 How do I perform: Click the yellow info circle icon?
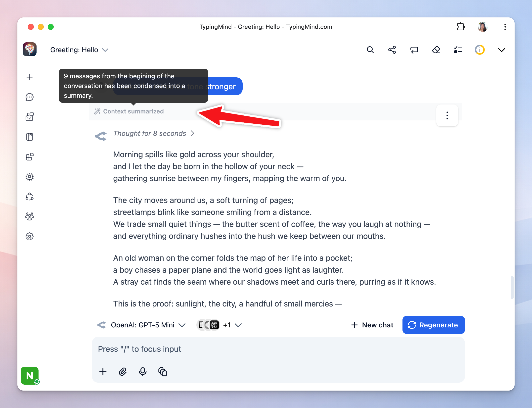coord(480,50)
